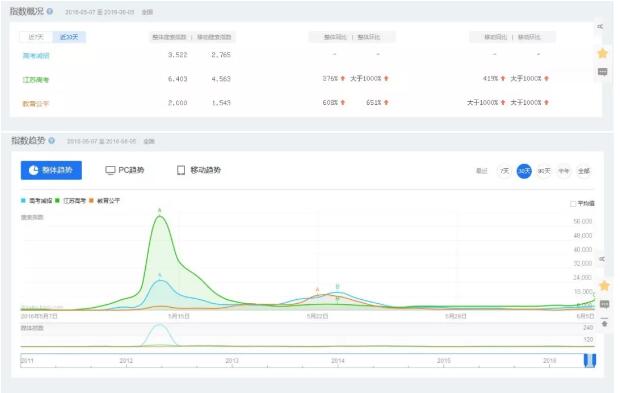Toggle 教育公平 series in chart legend
This screenshot has height=393, width=620.
coord(104,201)
